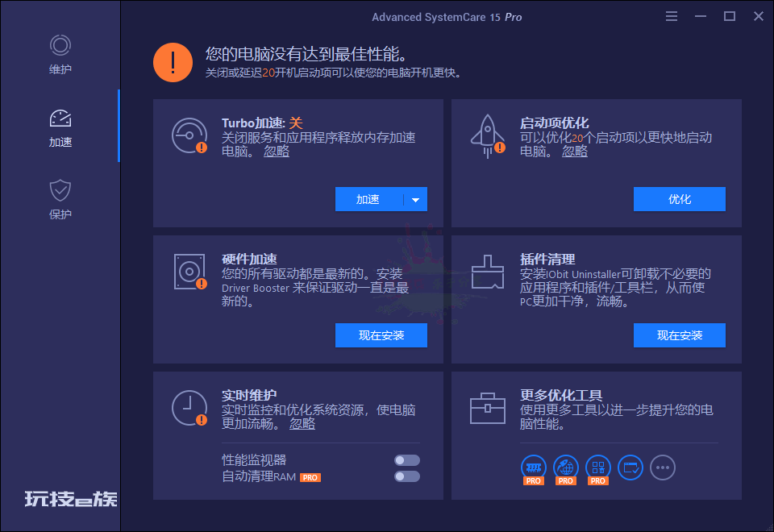Click the 启动项优化 heading
Image resolution: width=774 pixels, height=532 pixels.
554,123
